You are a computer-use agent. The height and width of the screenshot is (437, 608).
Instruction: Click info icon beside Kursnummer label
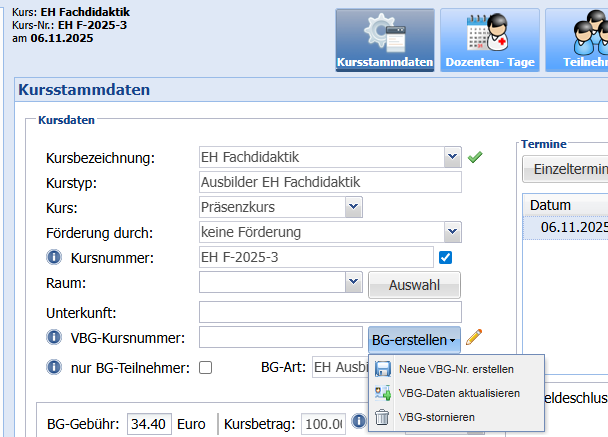(55, 258)
